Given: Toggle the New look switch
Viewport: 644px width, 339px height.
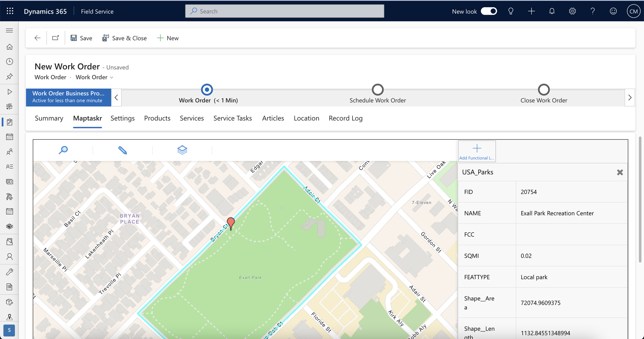Looking at the screenshot, I should pos(489,11).
